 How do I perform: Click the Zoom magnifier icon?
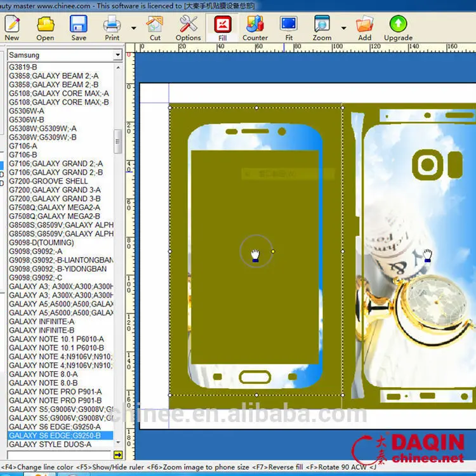coord(322,24)
